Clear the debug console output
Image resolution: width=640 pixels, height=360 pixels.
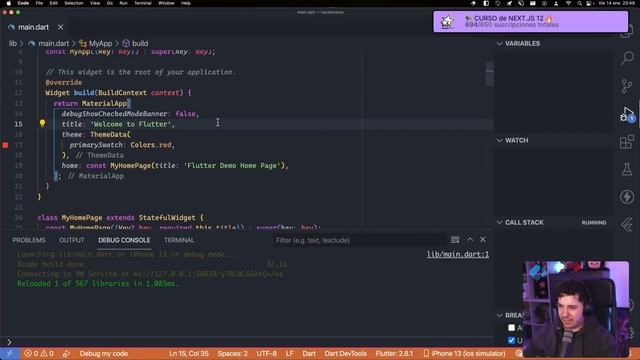tap(455, 240)
